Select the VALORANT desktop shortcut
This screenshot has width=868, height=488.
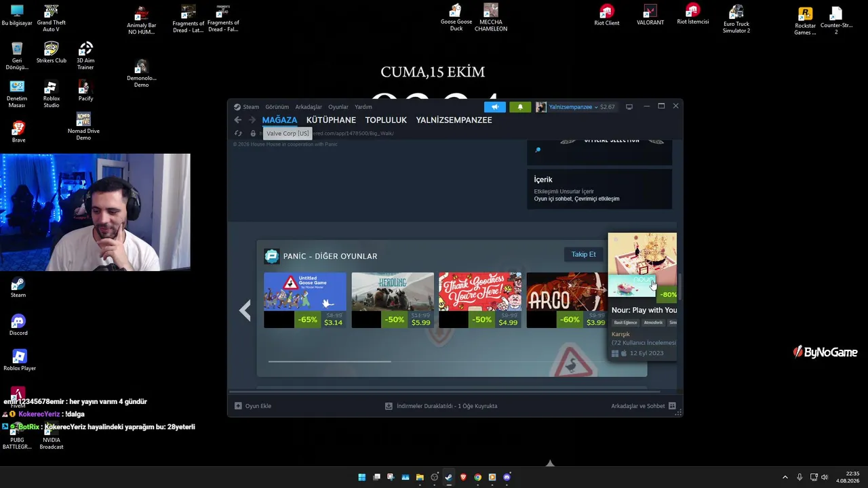650,15
